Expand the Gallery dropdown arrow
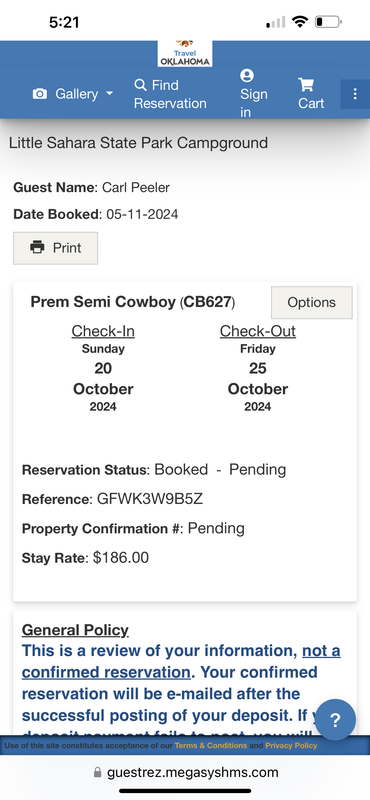 pos(109,94)
